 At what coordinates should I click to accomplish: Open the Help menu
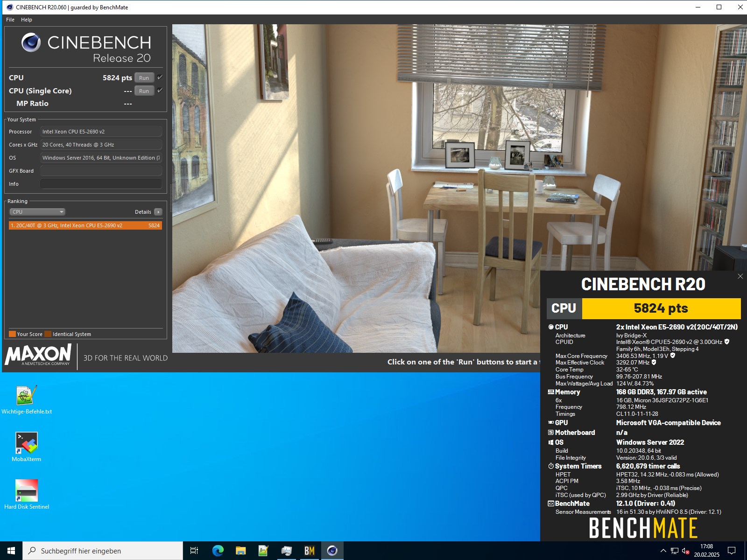pos(27,20)
